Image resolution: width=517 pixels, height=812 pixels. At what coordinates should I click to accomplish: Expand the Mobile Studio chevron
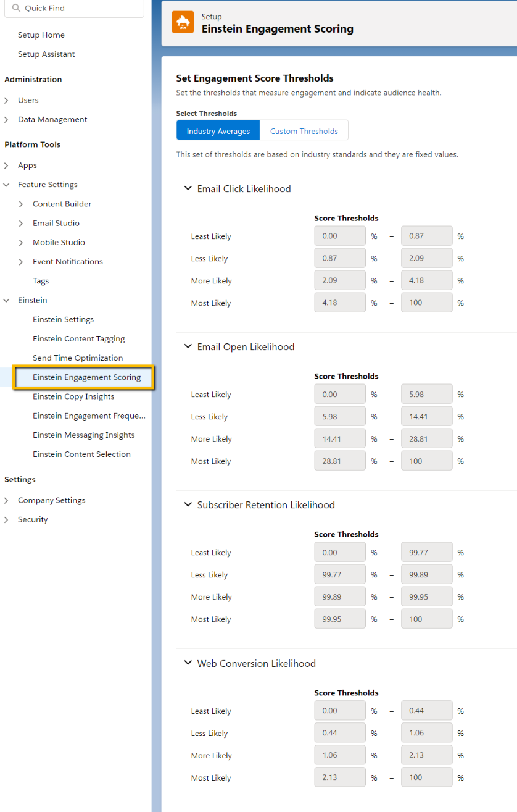21,242
